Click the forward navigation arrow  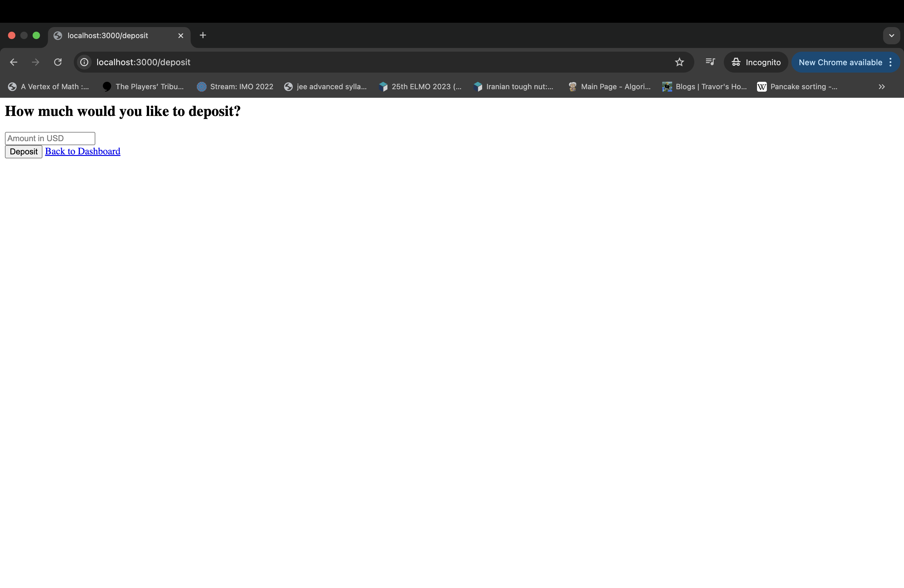[x=35, y=62]
